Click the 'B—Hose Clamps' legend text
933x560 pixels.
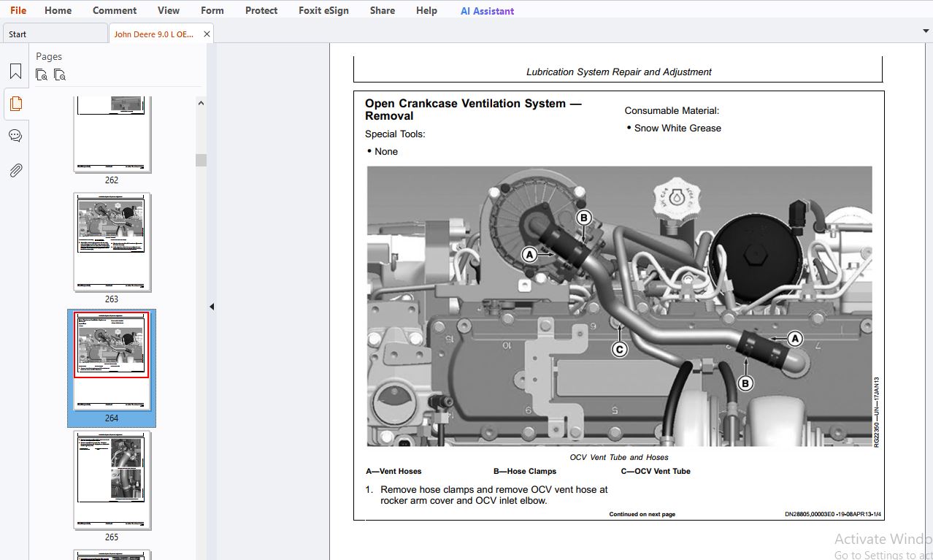(525, 471)
